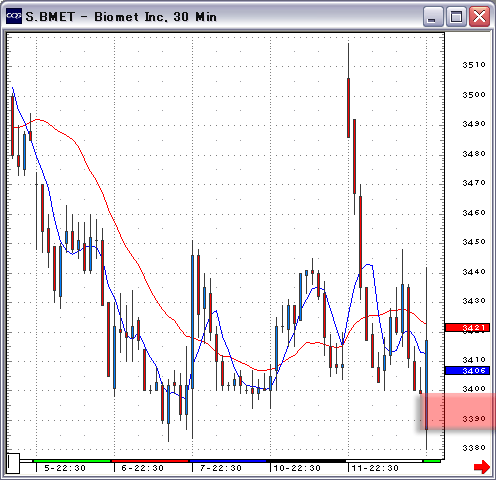Click the 3490 price scale value
Viewport: 496px width, 480px height.
pos(474,124)
